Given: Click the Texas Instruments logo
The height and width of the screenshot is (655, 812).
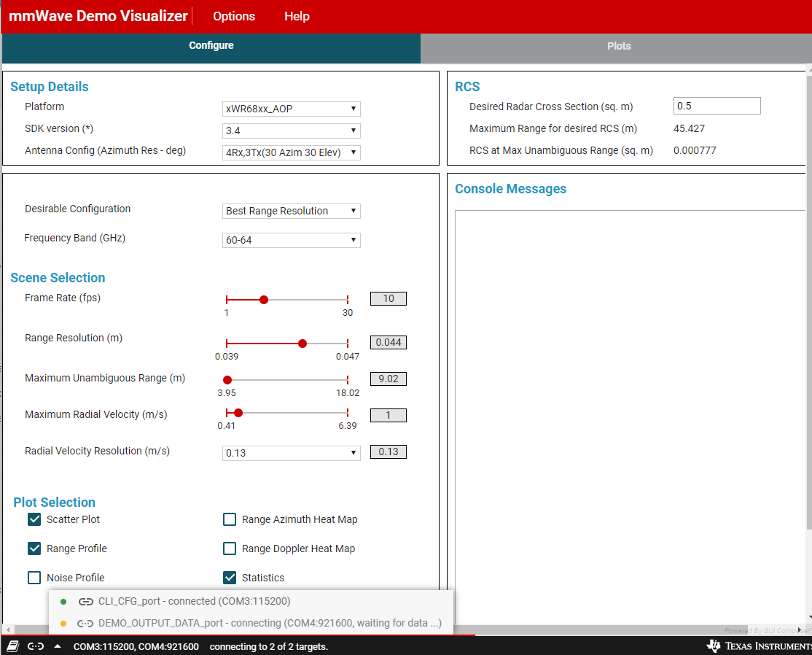Looking at the screenshot, I should click(758, 646).
